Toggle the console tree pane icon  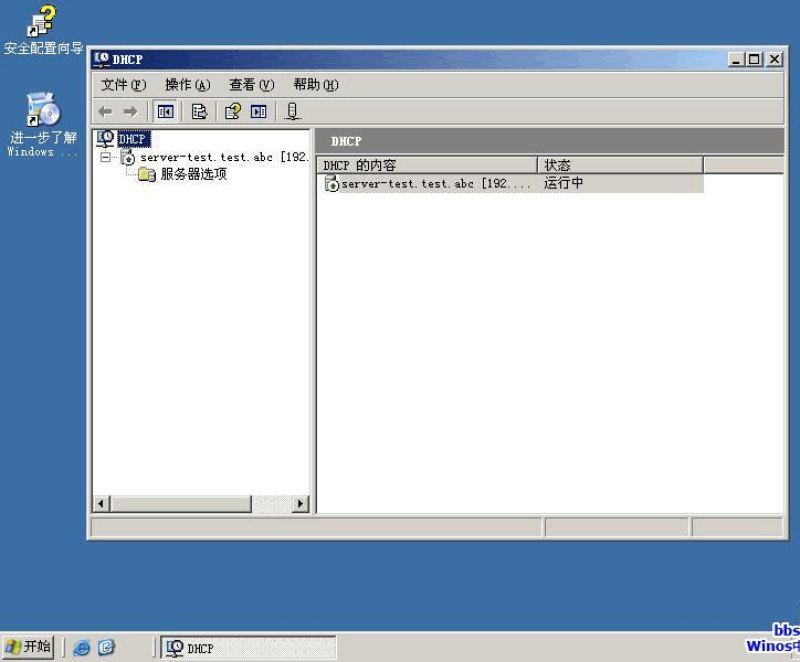pyautogui.click(x=165, y=112)
